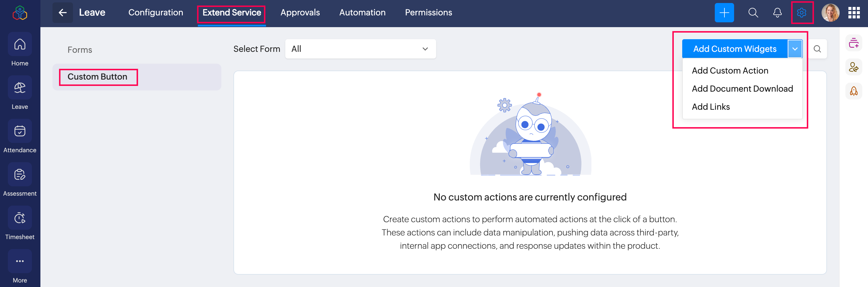Open the Assessment module
Viewport: 868px width, 287px height.
[20, 175]
